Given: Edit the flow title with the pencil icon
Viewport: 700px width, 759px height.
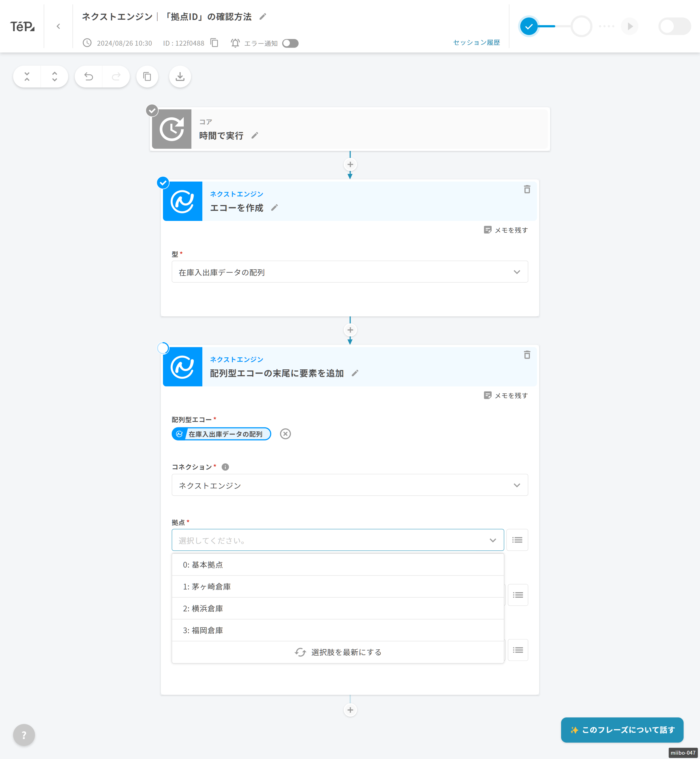Looking at the screenshot, I should pyautogui.click(x=263, y=17).
